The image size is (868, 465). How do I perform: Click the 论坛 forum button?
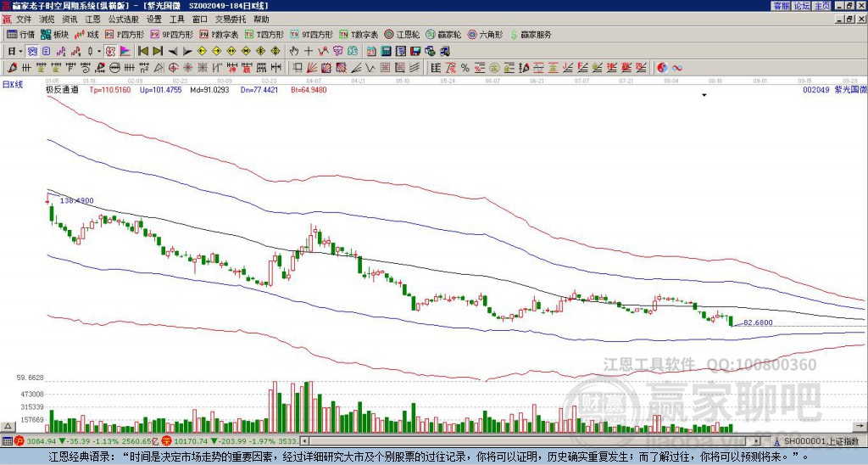[x=802, y=6]
